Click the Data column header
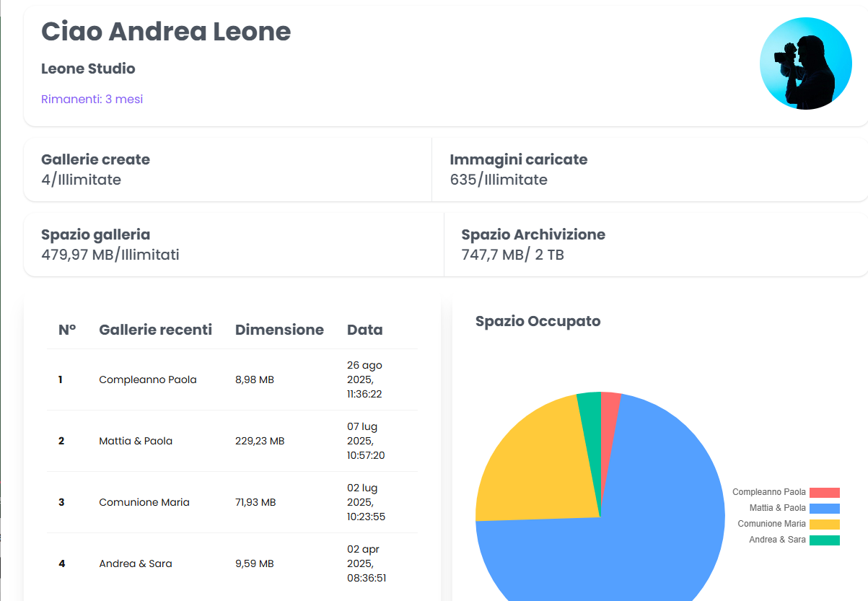The image size is (868, 601). coord(365,330)
